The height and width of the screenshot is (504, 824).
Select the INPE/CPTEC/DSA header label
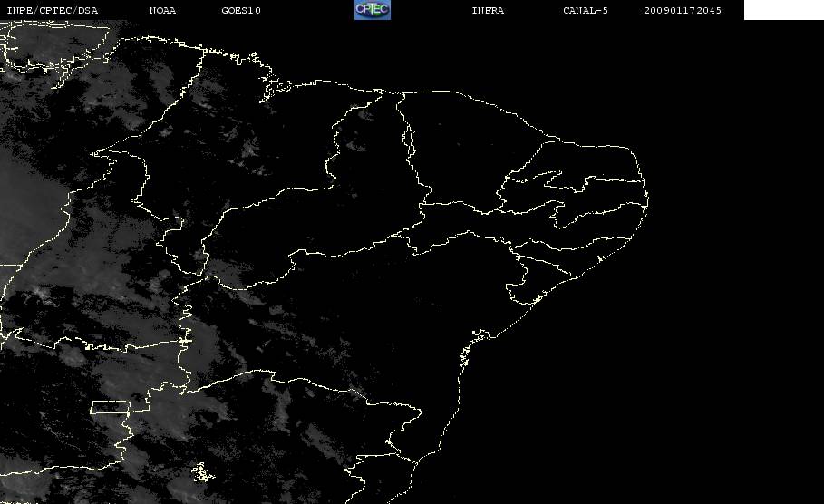coord(52,11)
